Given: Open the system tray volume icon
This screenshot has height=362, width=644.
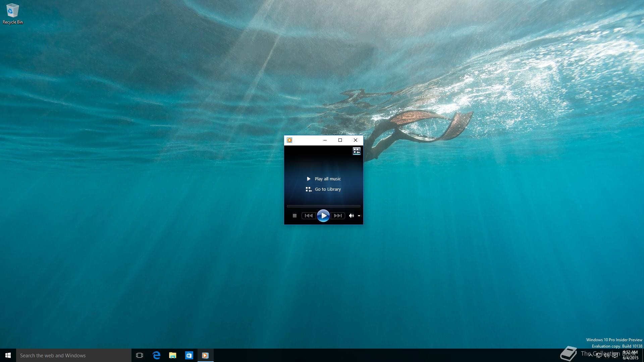Looking at the screenshot, I should coord(606,355).
